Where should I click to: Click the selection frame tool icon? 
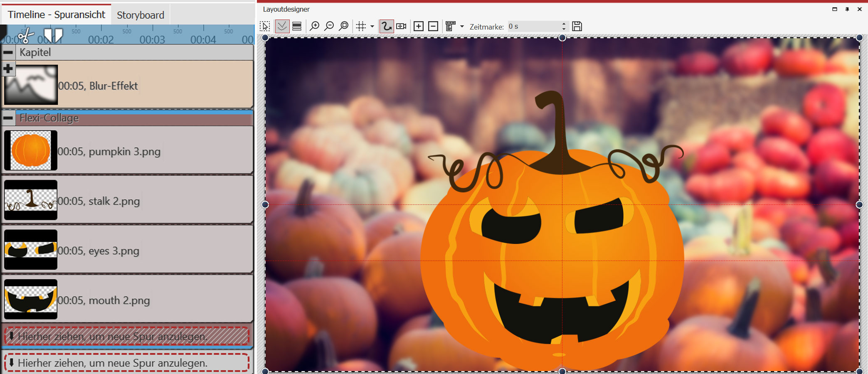click(x=265, y=26)
